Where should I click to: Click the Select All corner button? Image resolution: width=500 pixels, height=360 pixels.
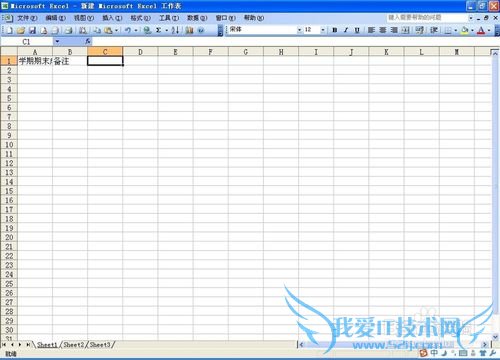[x=9, y=52]
